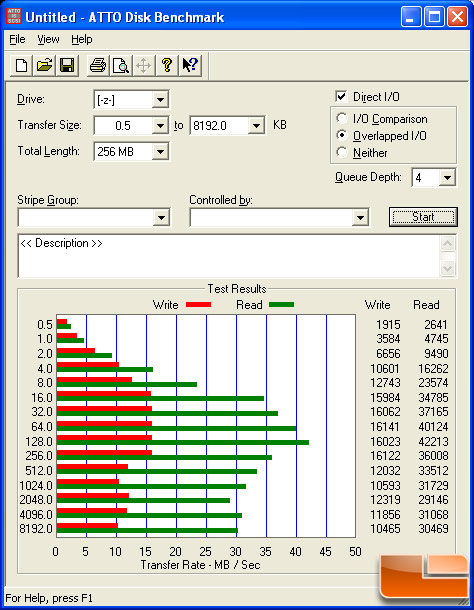Click the Start button
The image size is (474, 610).
[423, 217]
